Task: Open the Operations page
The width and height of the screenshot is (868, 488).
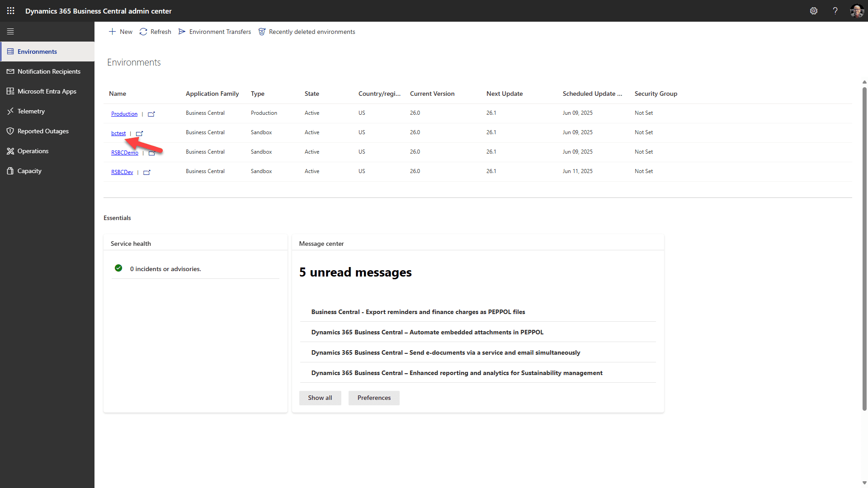Action: click(33, 150)
